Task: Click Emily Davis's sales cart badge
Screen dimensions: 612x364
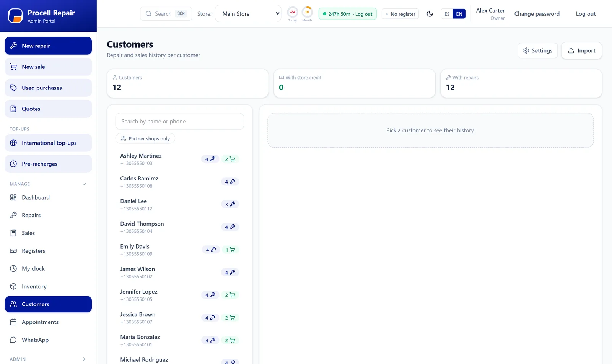Action: [230, 250]
